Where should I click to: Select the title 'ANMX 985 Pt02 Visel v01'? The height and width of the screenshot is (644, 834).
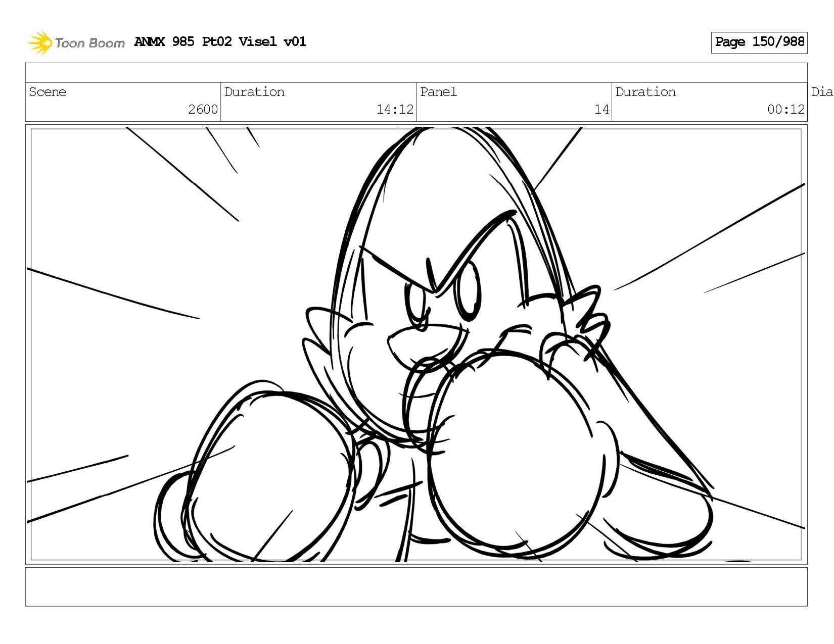[220, 42]
